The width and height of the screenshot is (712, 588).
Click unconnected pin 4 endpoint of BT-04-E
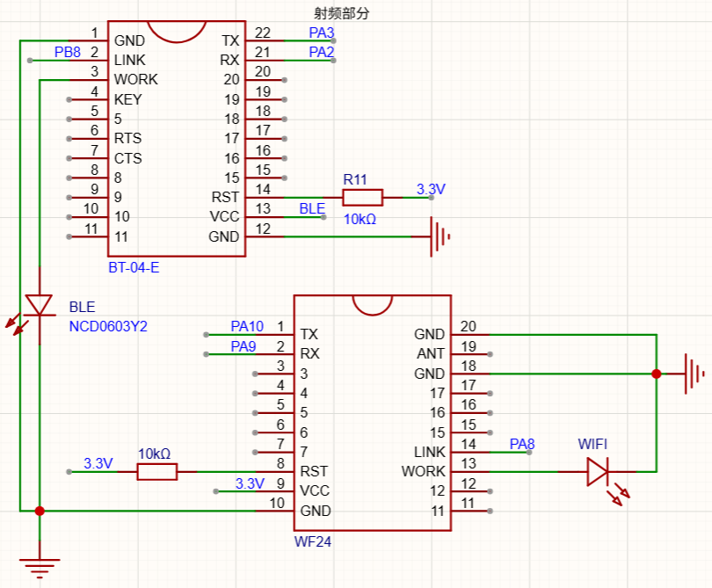click(x=69, y=99)
